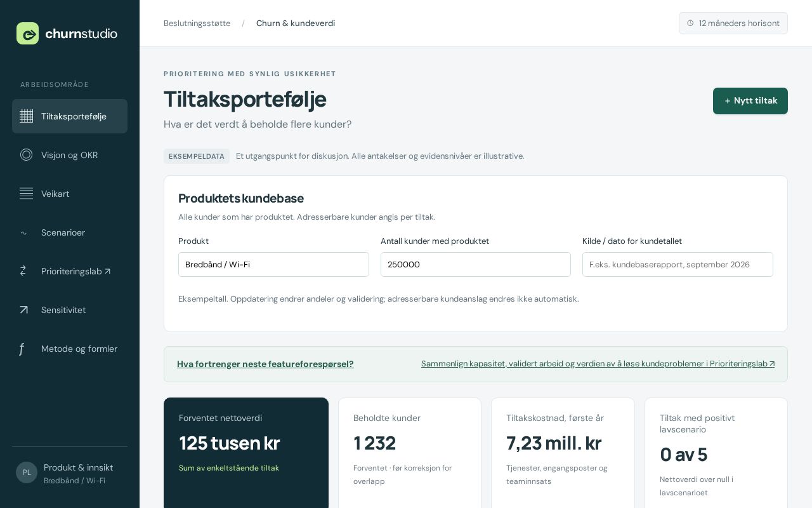Image resolution: width=812 pixels, height=508 pixels.
Task: Click the Produktets kundebase heading
Action: click(x=241, y=198)
